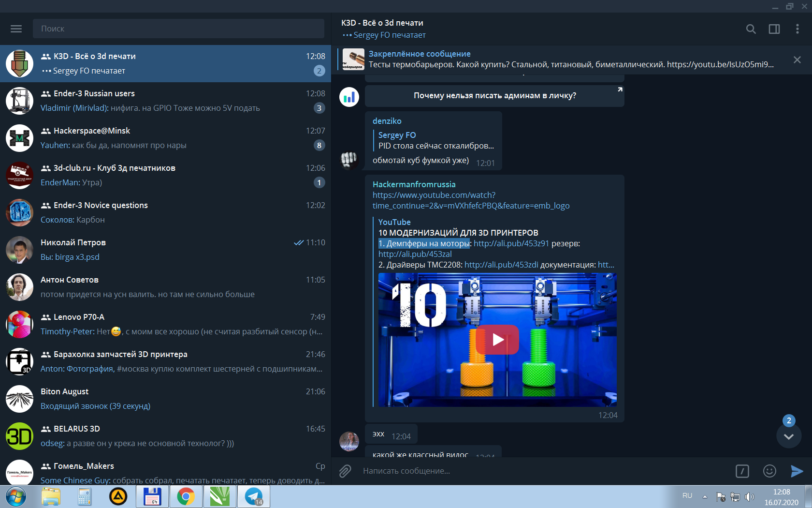812x508 pixels.
Task: Open the network tray icon
Action: pos(735,497)
